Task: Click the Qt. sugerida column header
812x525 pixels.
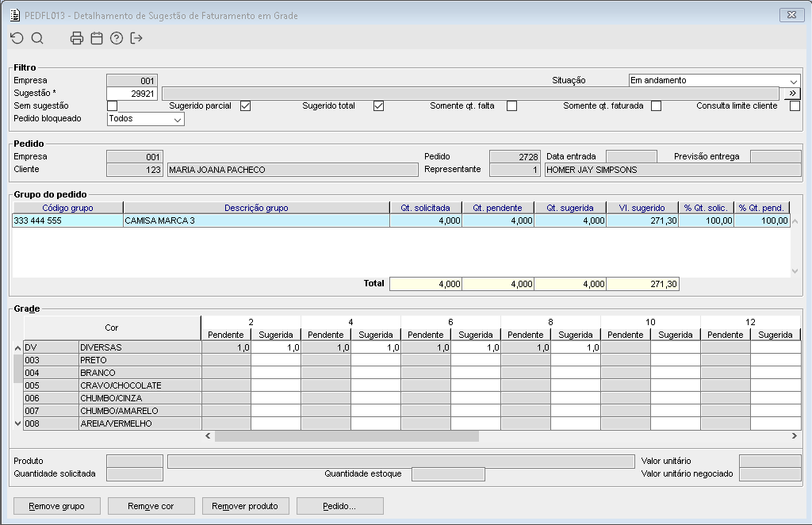Action: click(569, 208)
